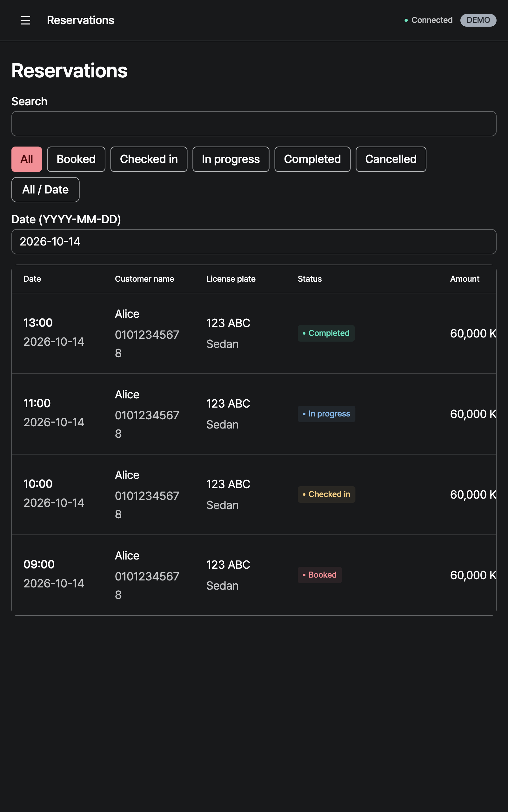The image size is (508, 812).
Task: Open the hamburger navigation menu
Action: pyautogui.click(x=25, y=20)
